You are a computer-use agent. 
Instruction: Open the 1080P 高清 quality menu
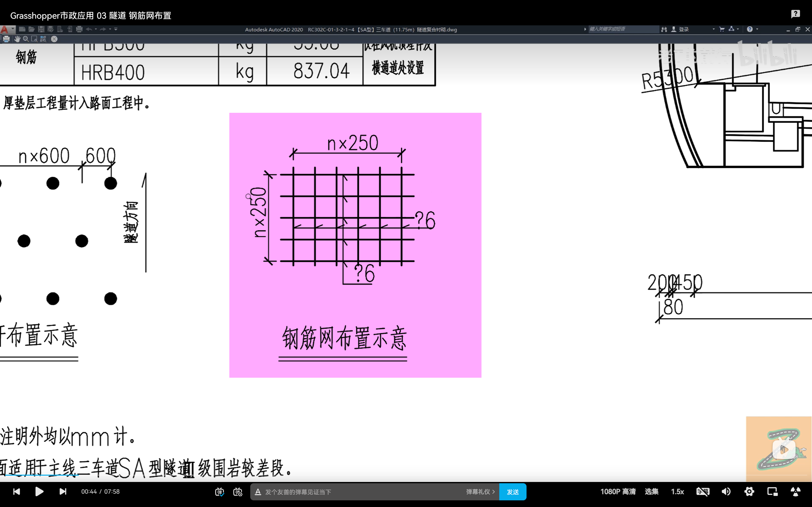pos(618,491)
